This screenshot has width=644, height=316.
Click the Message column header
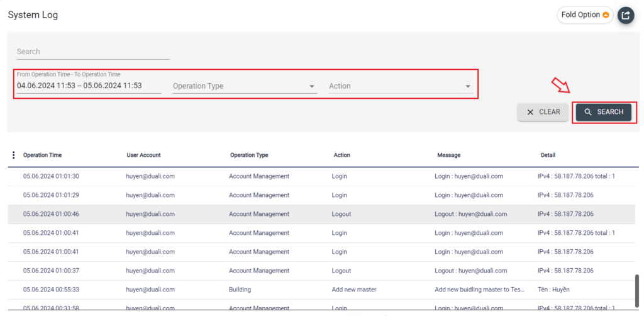pos(448,155)
